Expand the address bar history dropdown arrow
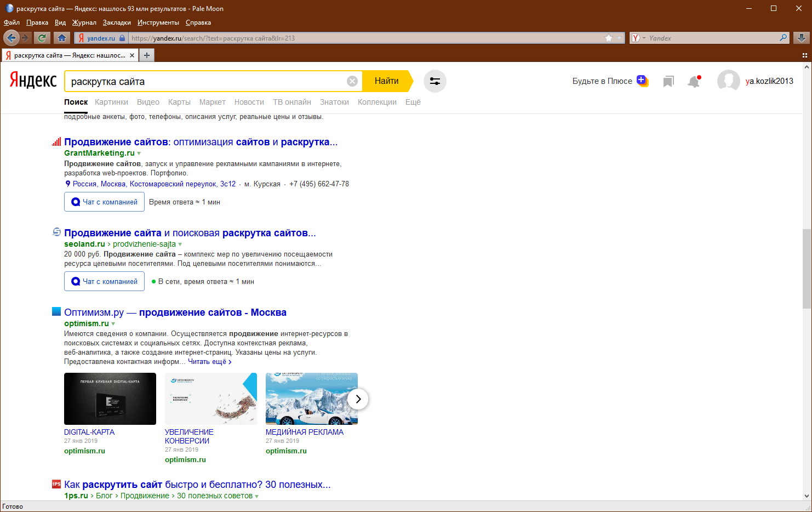812x512 pixels. 620,38
